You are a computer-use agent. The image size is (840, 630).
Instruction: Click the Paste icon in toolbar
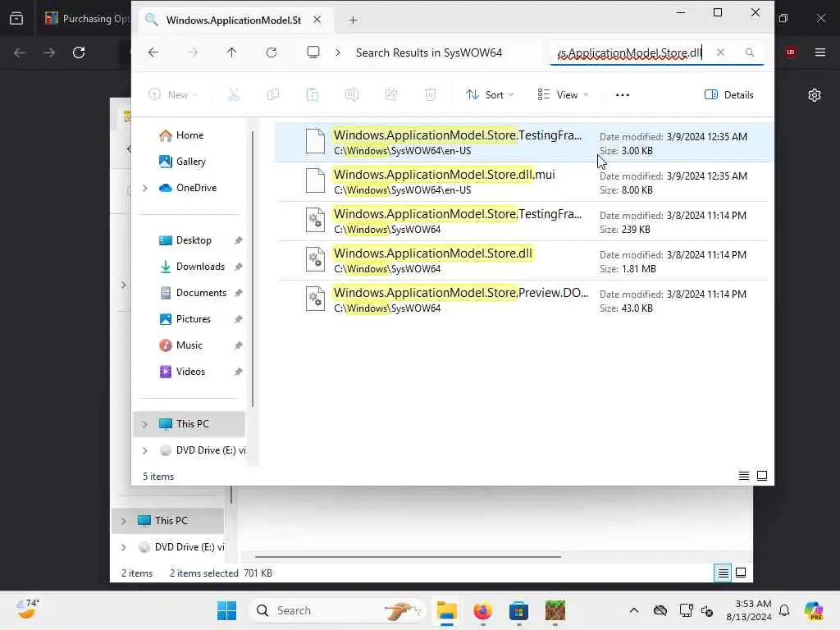coord(313,95)
